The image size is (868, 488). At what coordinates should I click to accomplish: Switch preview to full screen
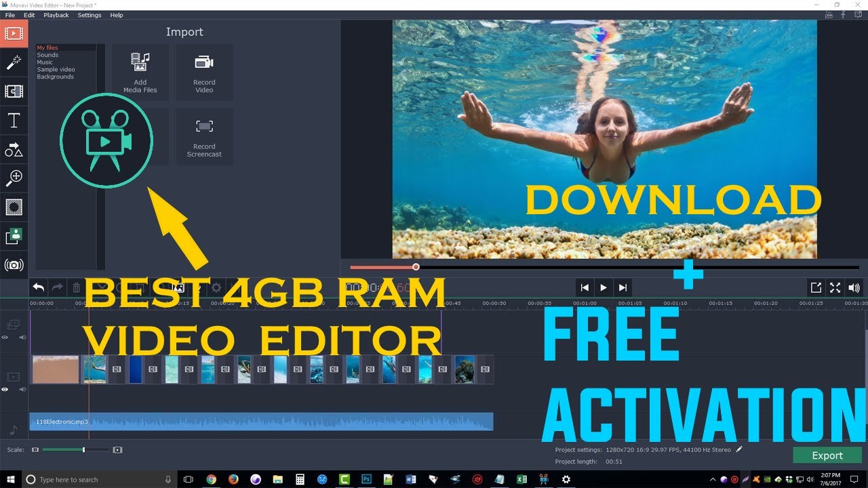(835, 287)
